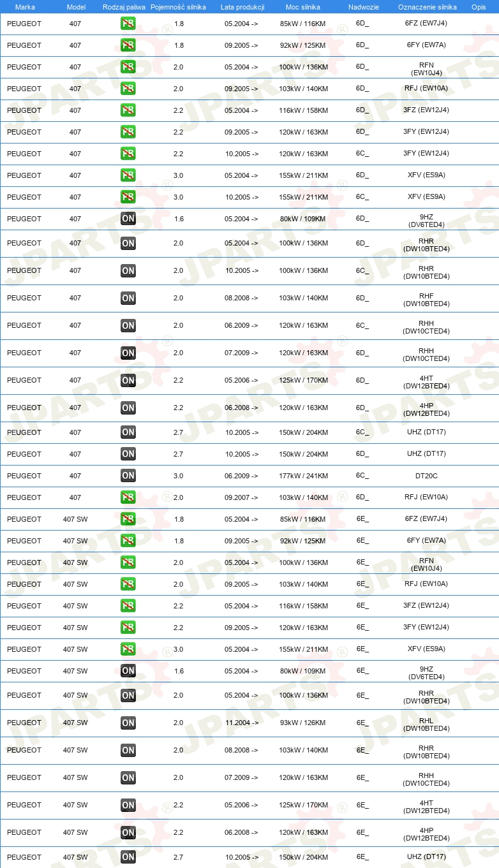This screenshot has width=499, height=868.
Task: Select PB icon in 6D_ 3FZ (EW12J4) row
Action: 128,110
